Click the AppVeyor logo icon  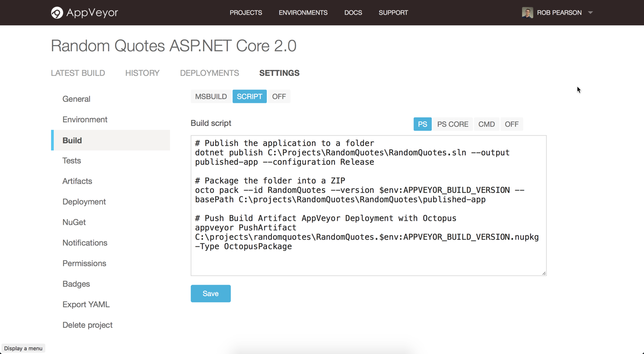click(x=57, y=13)
